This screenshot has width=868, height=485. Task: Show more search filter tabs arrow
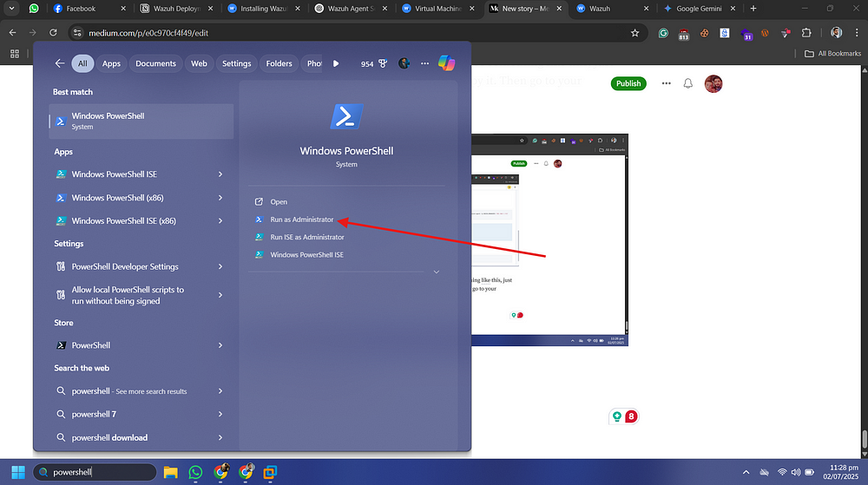(x=336, y=63)
